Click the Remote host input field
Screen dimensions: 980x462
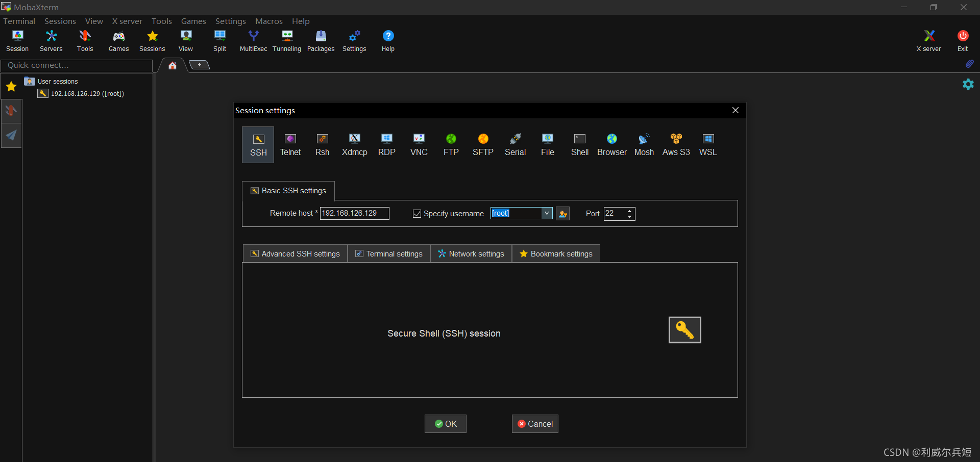[x=355, y=213]
